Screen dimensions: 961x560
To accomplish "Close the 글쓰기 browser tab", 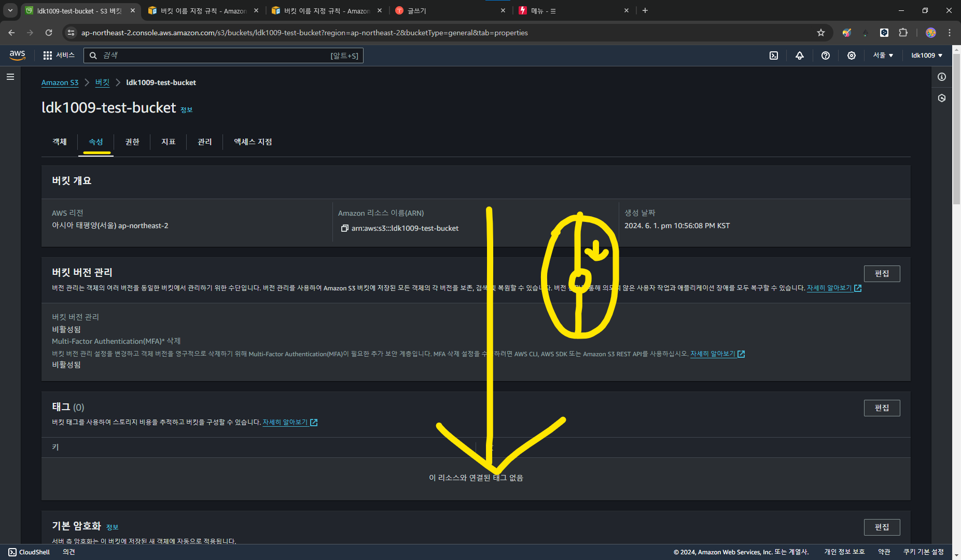I will (x=503, y=10).
